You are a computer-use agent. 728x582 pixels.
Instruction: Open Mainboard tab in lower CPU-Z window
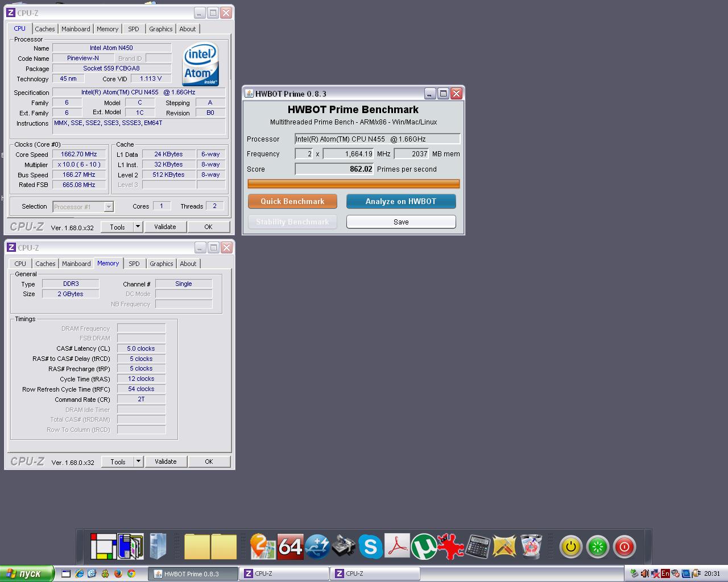[x=76, y=264]
